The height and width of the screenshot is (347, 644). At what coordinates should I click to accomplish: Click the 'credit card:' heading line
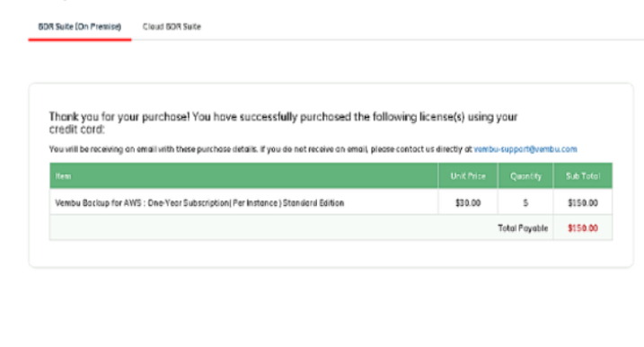(77, 129)
